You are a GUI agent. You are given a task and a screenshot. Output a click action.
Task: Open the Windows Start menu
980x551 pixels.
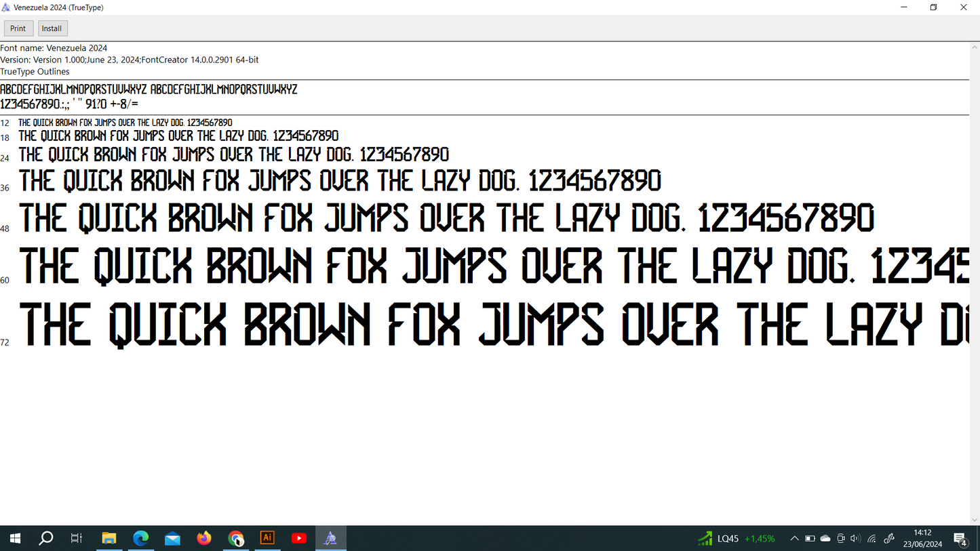(x=15, y=538)
